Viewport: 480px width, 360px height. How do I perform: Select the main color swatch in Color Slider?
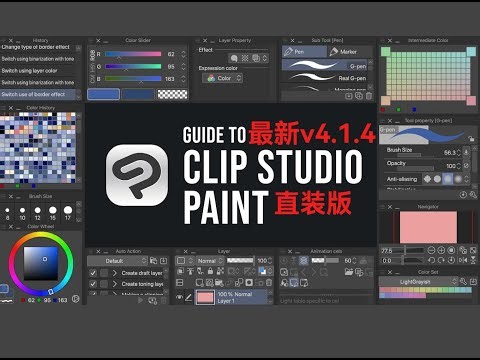click(103, 94)
